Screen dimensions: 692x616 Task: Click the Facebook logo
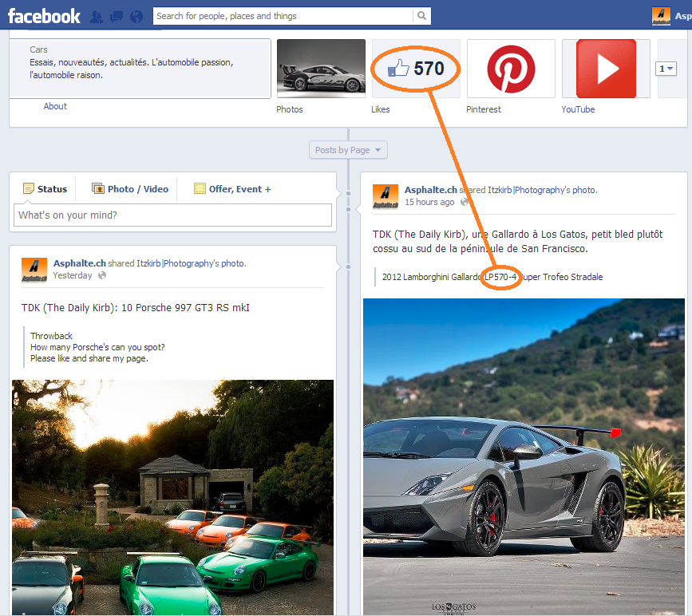tap(44, 16)
